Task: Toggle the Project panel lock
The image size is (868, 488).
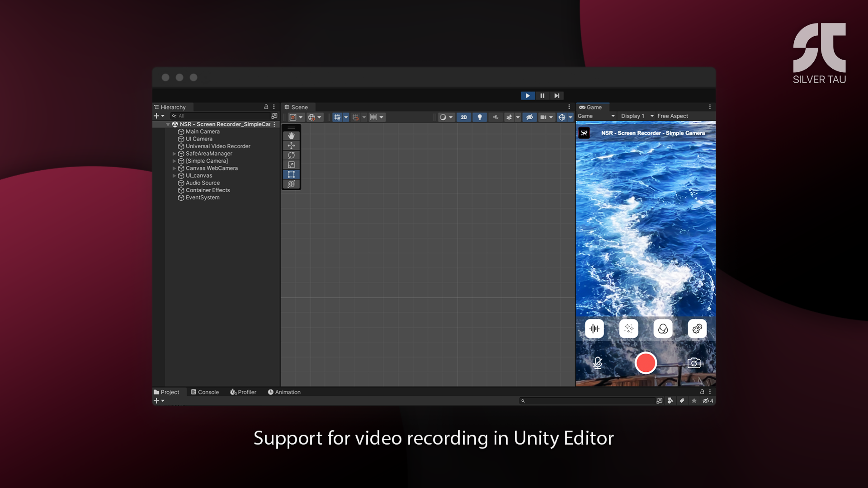Action: tap(702, 392)
